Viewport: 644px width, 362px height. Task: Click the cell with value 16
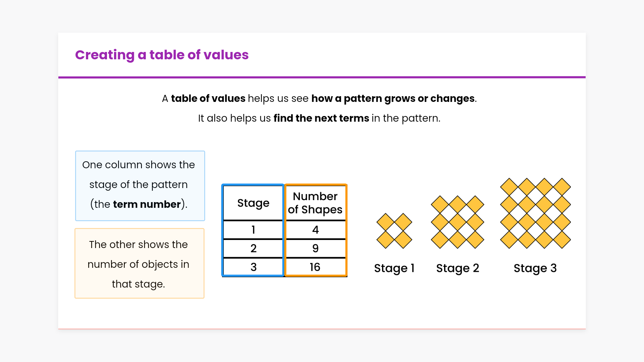click(x=315, y=267)
